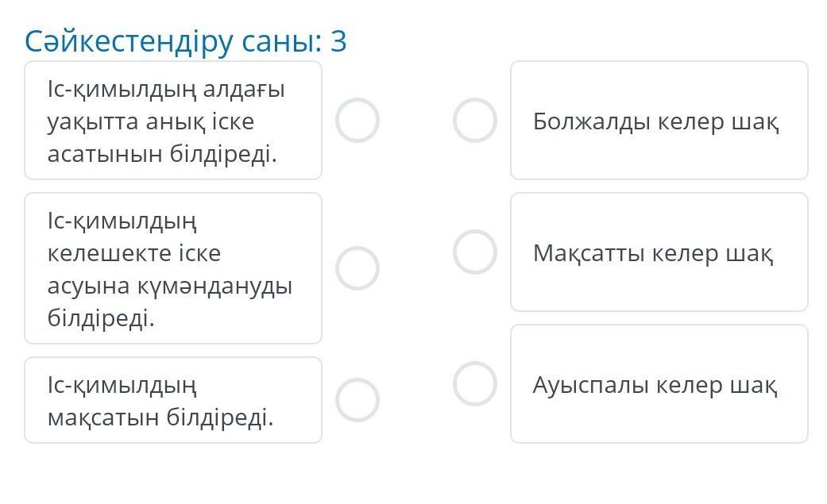
Task: Click the word 'Ауыспалы' in right column
Action: tap(590, 386)
